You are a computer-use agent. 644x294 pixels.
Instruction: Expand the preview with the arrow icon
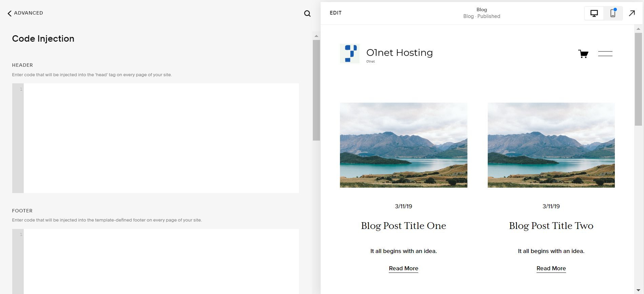click(x=632, y=13)
